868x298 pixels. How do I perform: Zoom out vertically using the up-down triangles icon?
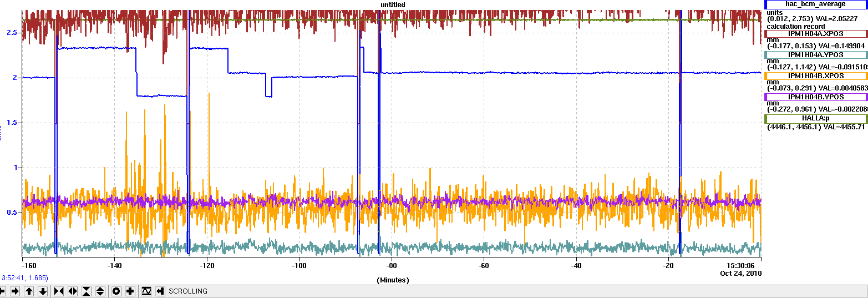pos(100,291)
